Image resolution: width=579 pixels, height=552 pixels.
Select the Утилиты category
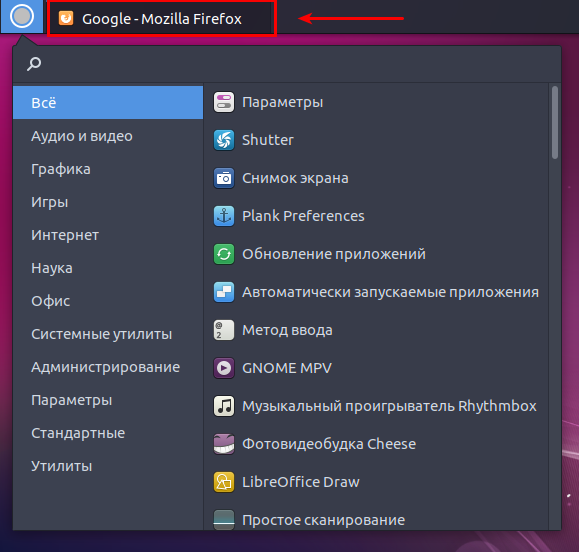click(x=108, y=466)
